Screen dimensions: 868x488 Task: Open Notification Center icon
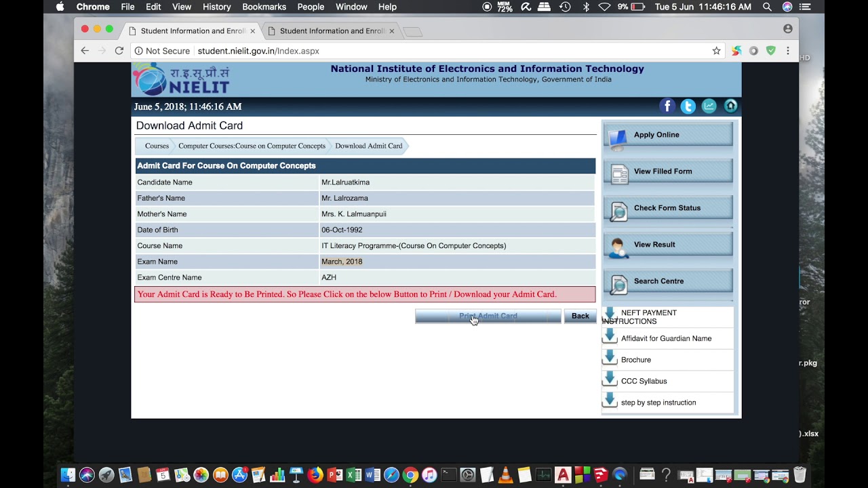[806, 7]
